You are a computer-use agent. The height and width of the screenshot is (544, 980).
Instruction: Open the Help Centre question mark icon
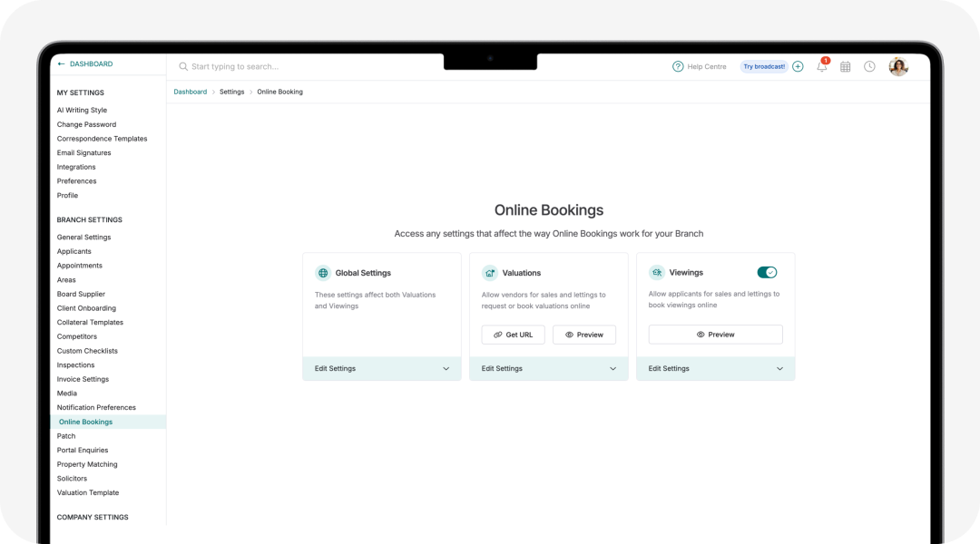coord(678,66)
